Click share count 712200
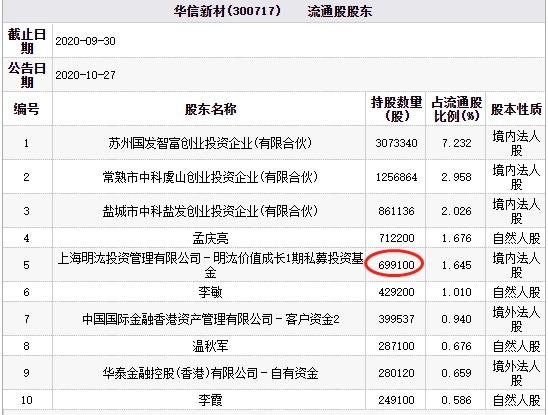The height and width of the screenshot is (415, 548). [x=396, y=238]
